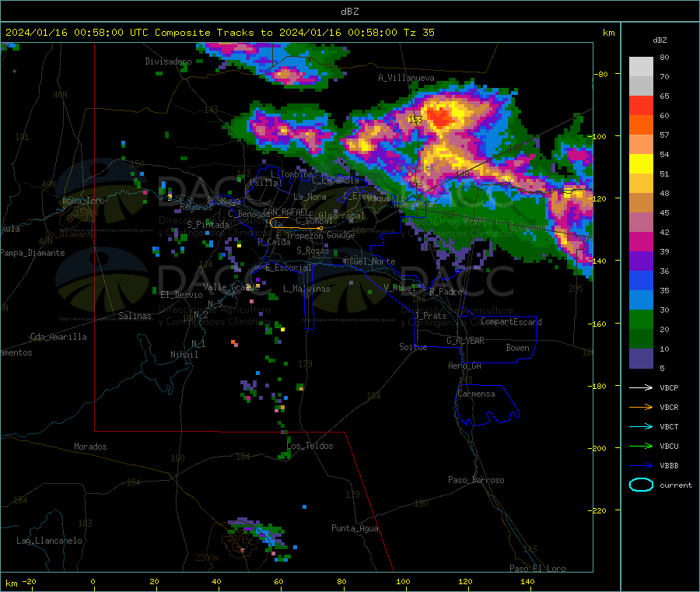The image size is (700, 592).
Task: Click the timestamp '2024/01/16 00:58:00 UTC' header text
Action: point(77,33)
